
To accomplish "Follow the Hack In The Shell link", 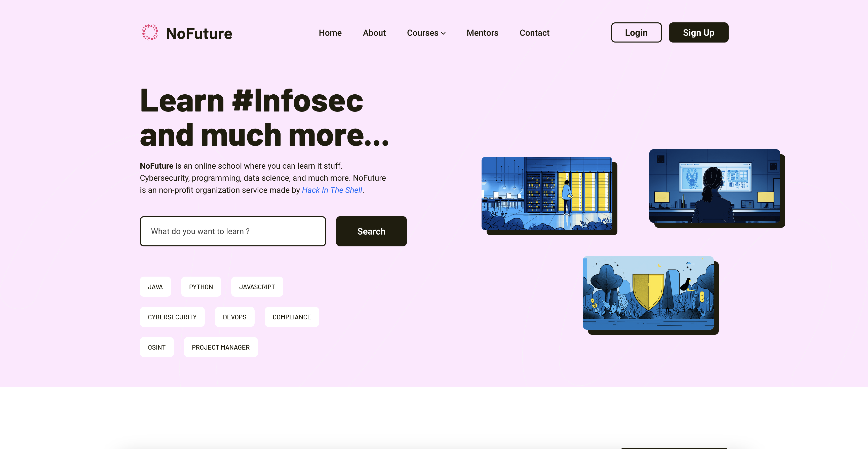I will coord(332,190).
